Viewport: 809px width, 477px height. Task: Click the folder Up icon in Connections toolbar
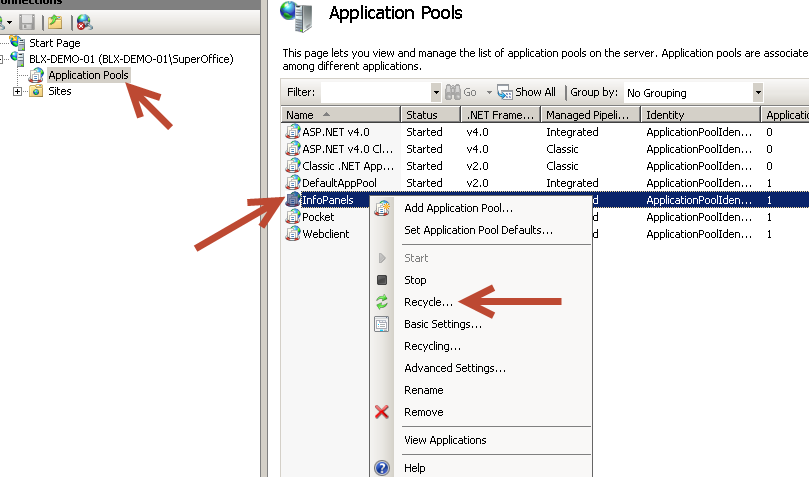click(55, 22)
